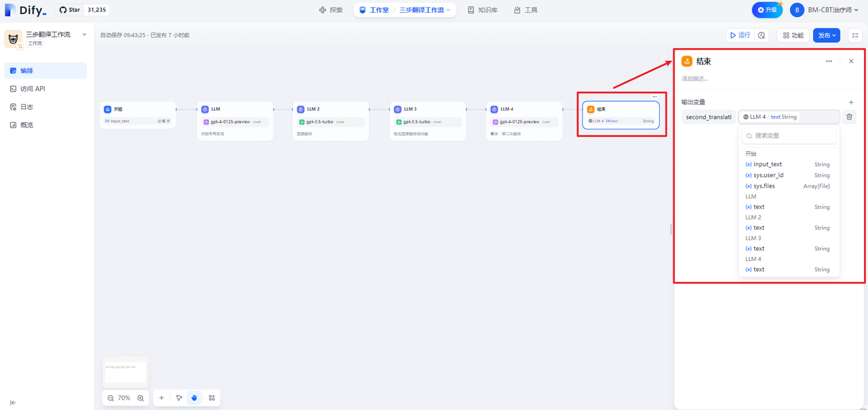Open the 功能 features button
The width and height of the screenshot is (868, 410).
[793, 35]
